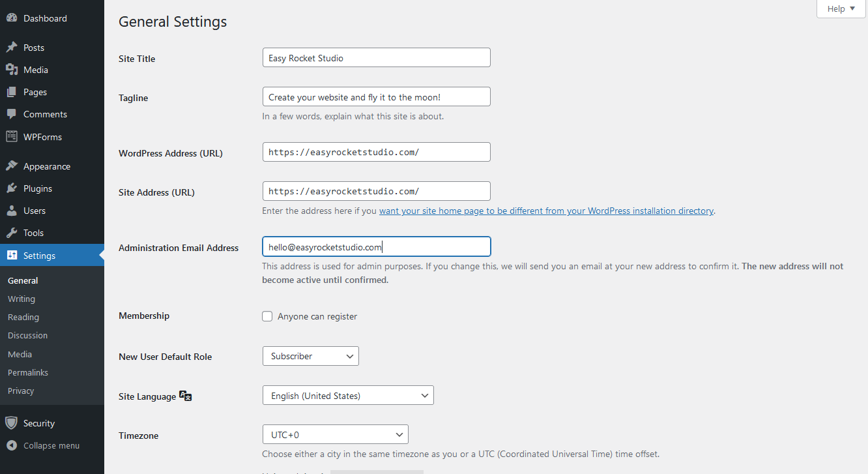The width and height of the screenshot is (868, 474).
Task: Click the Tagline input field
Action: click(376, 96)
